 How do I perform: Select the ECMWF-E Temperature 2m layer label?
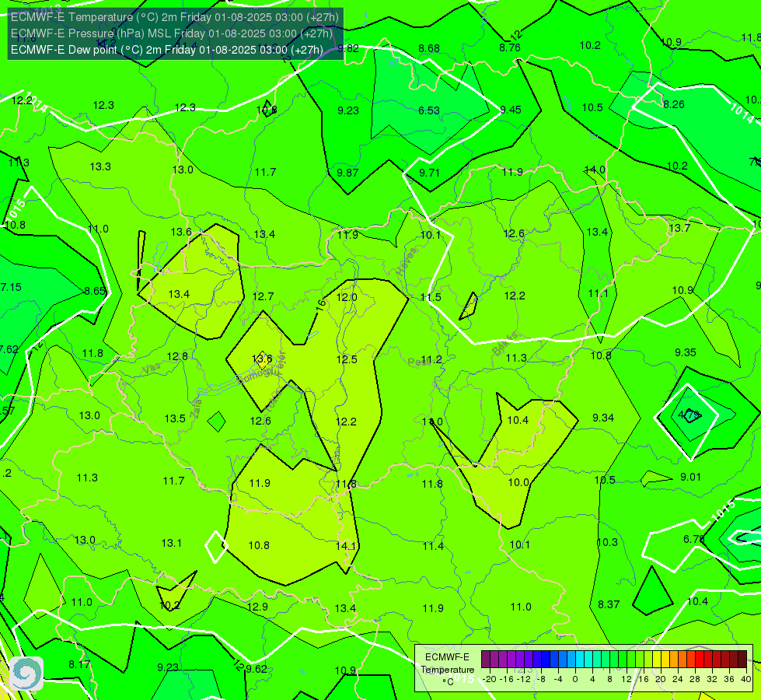[175, 17]
